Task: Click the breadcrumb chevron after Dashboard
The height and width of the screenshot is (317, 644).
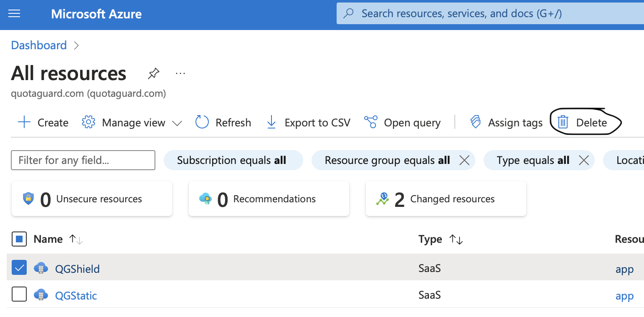Action: 76,45
